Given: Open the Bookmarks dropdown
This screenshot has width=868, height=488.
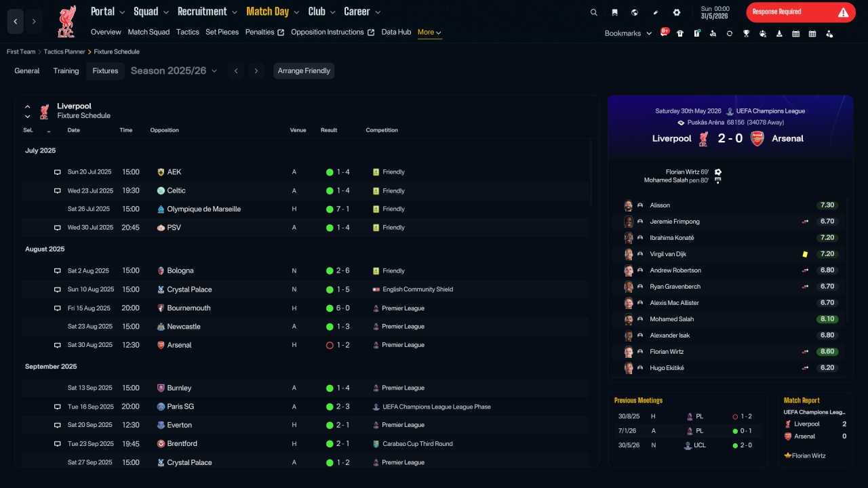Looking at the screenshot, I should click(x=628, y=33).
